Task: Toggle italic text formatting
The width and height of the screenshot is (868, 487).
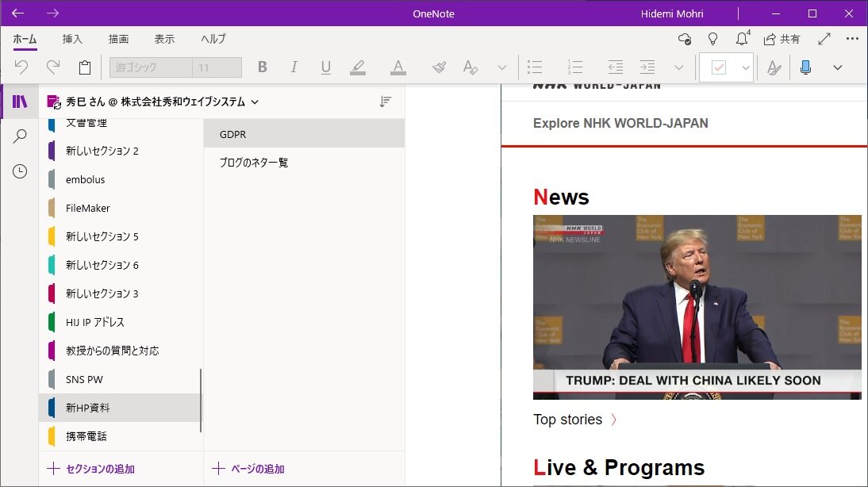Action: tap(294, 67)
